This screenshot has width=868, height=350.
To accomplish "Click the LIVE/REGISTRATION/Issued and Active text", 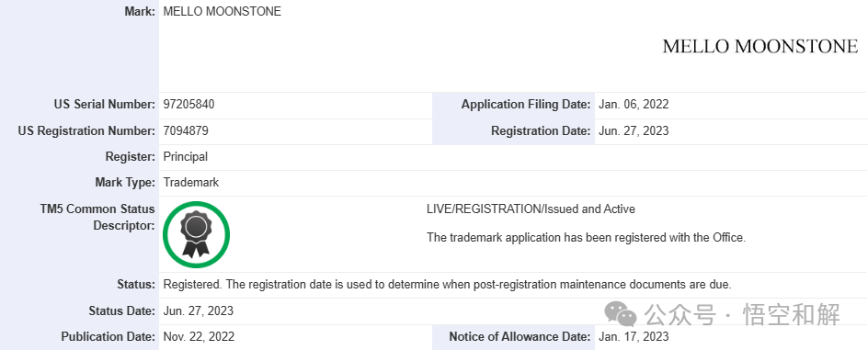I will click(x=531, y=209).
